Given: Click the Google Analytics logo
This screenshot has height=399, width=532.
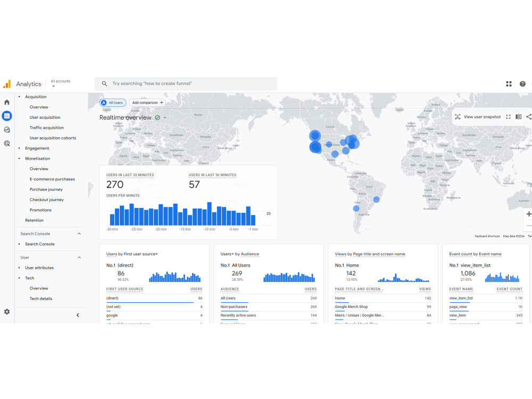Looking at the screenshot, I should 7,84.
